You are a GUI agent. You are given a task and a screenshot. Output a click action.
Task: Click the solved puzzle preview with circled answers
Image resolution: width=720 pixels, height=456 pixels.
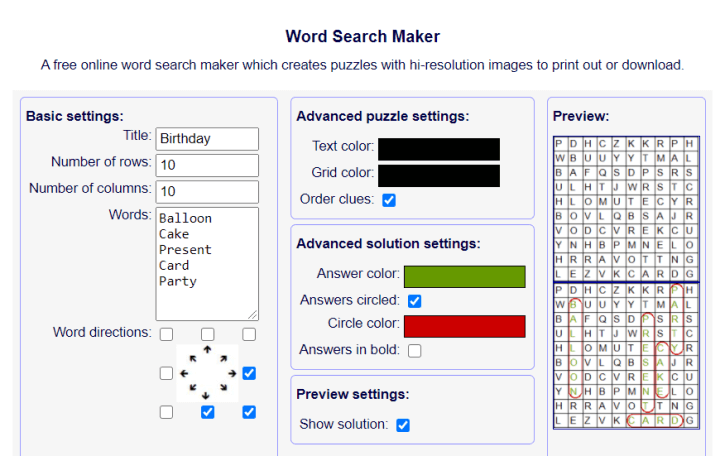click(x=626, y=356)
